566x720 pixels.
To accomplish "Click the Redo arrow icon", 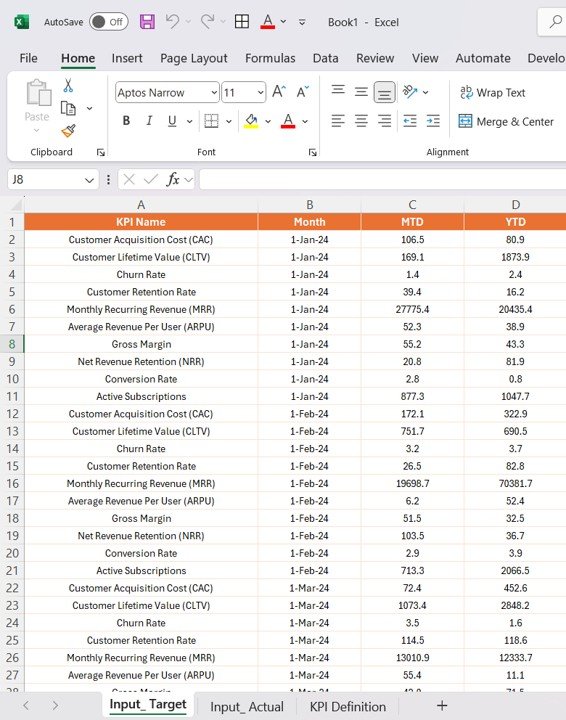I will tap(207, 21).
